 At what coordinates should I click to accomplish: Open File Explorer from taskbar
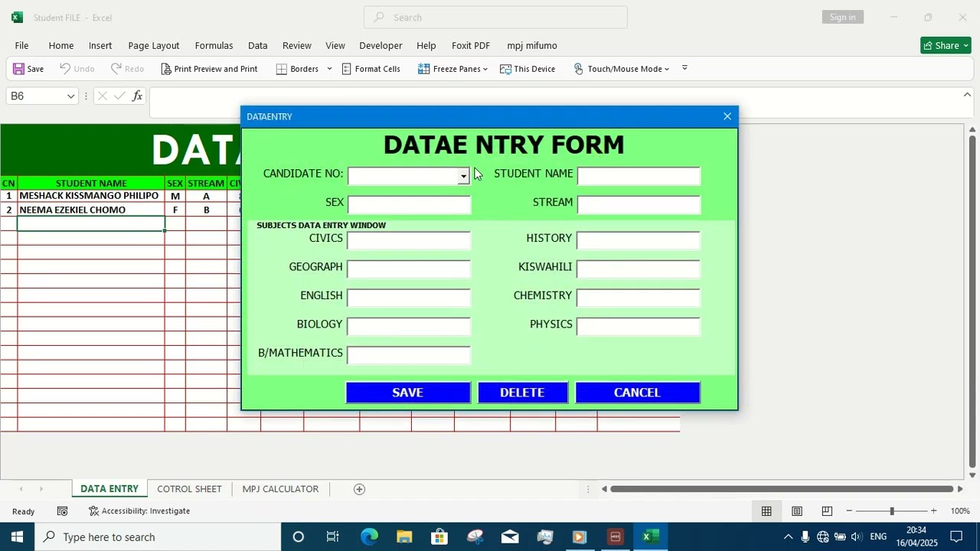pos(404,537)
